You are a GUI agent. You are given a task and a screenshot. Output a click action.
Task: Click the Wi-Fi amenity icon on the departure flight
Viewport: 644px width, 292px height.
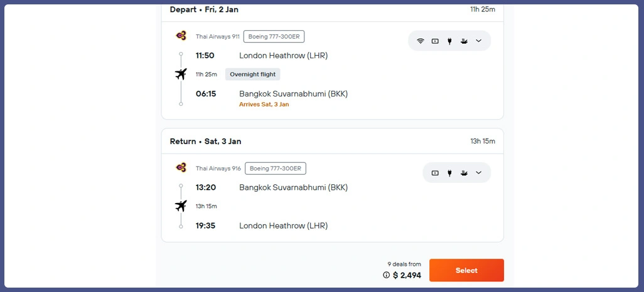coord(421,41)
